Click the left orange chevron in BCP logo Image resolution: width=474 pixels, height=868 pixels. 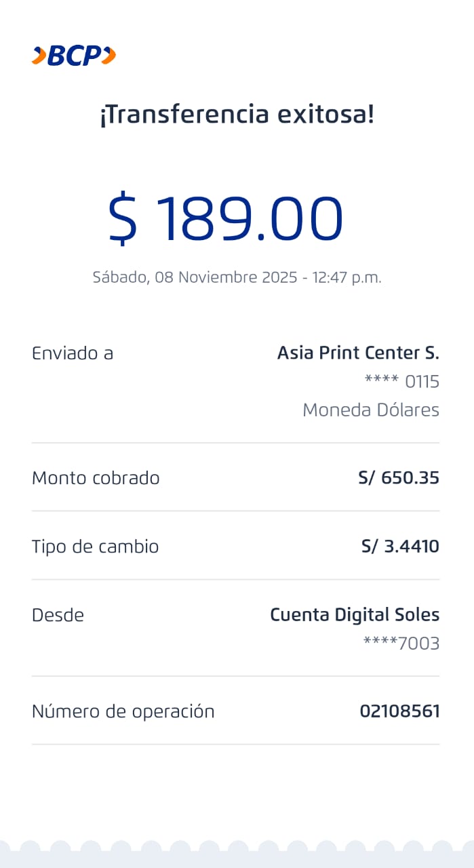point(39,56)
